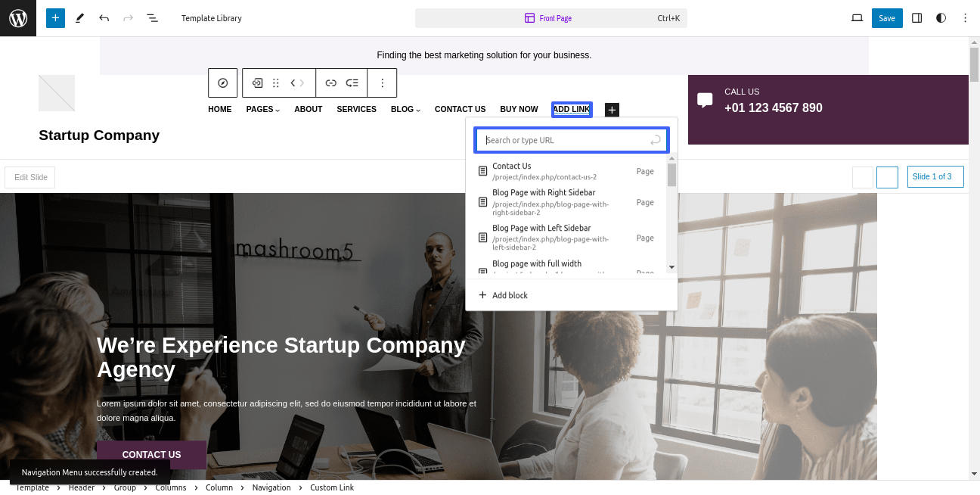
Task: Toggle the link chain toolbar icon
Action: 330,83
